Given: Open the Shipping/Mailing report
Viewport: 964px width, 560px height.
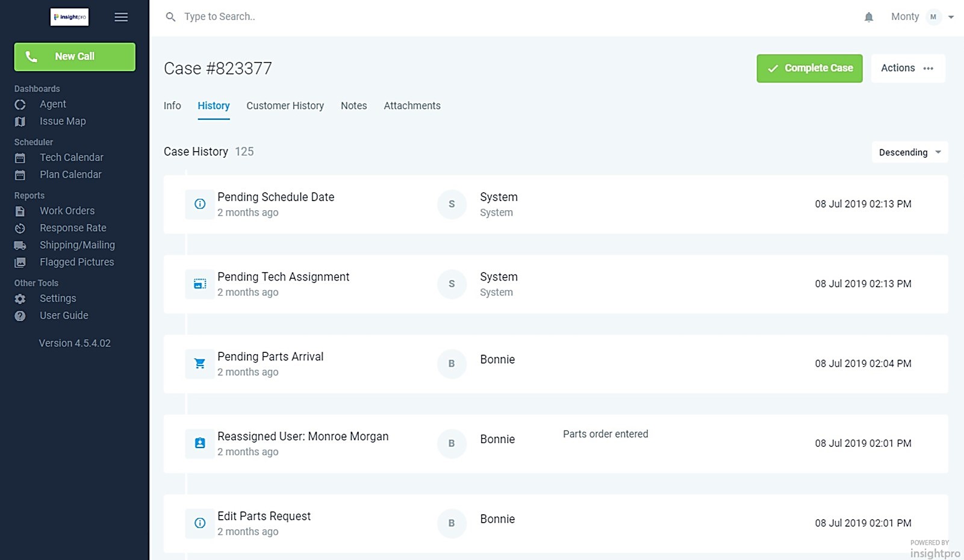Looking at the screenshot, I should point(77,245).
